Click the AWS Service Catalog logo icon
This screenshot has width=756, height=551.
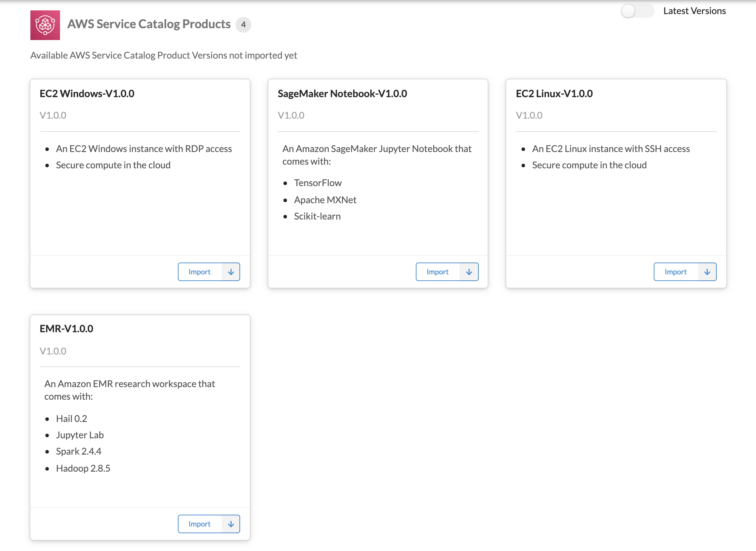[x=45, y=25]
